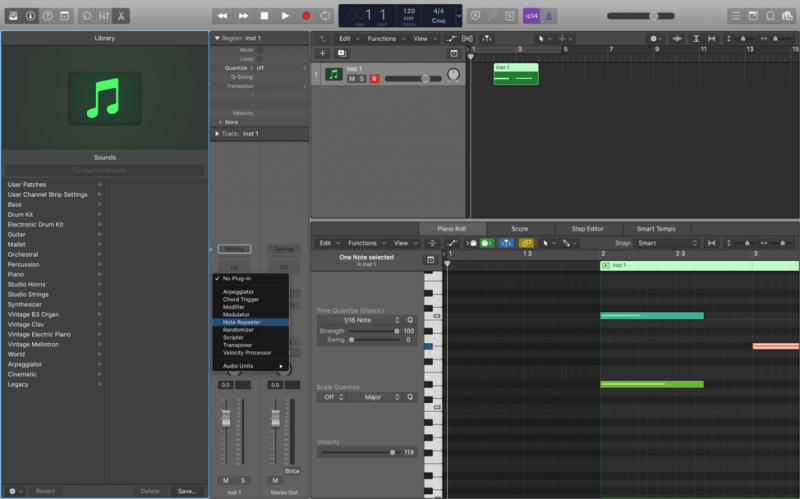Select the Vintage Electric Piano category
The image size is (800, 499).
coord(54,335)
